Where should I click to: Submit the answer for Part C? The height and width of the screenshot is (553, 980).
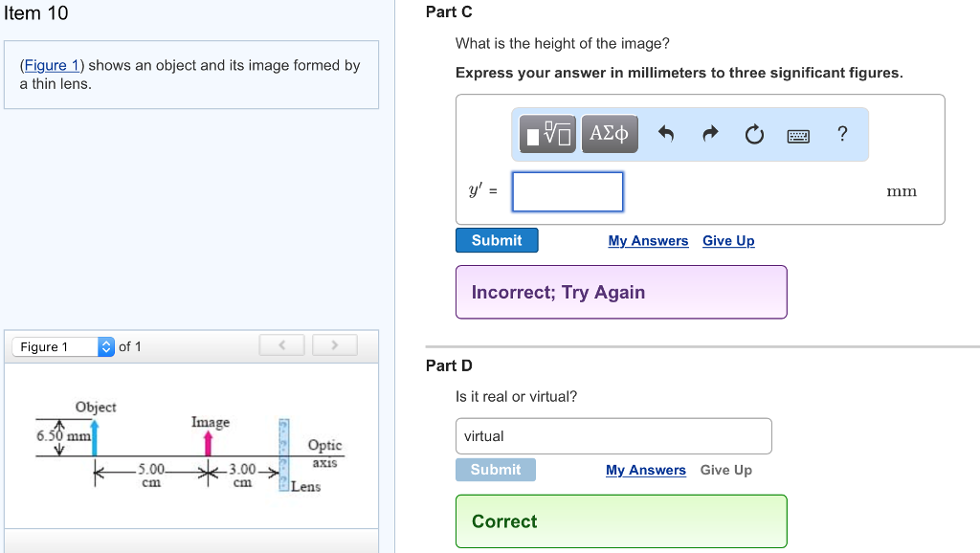tap(497, 239)
